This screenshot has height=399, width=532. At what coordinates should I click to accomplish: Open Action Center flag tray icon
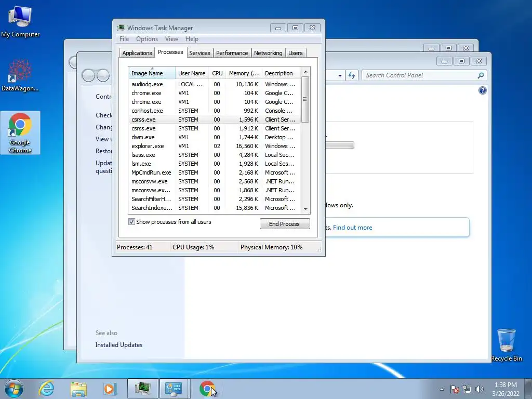point(454,389)
